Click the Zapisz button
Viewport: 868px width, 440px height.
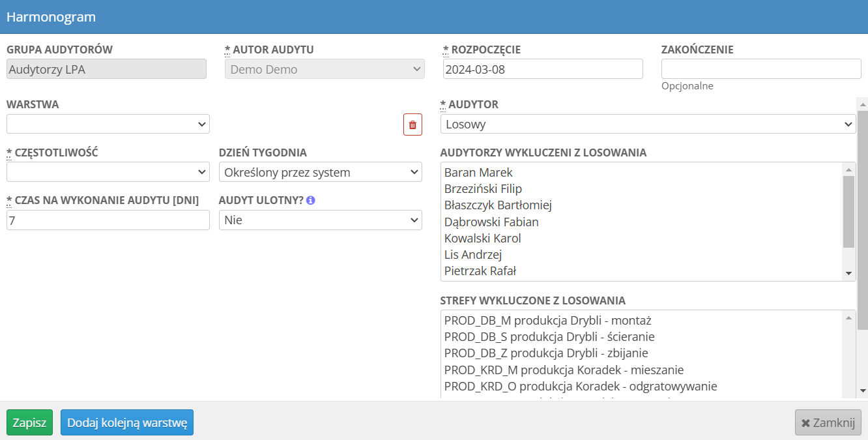(29, 422)
